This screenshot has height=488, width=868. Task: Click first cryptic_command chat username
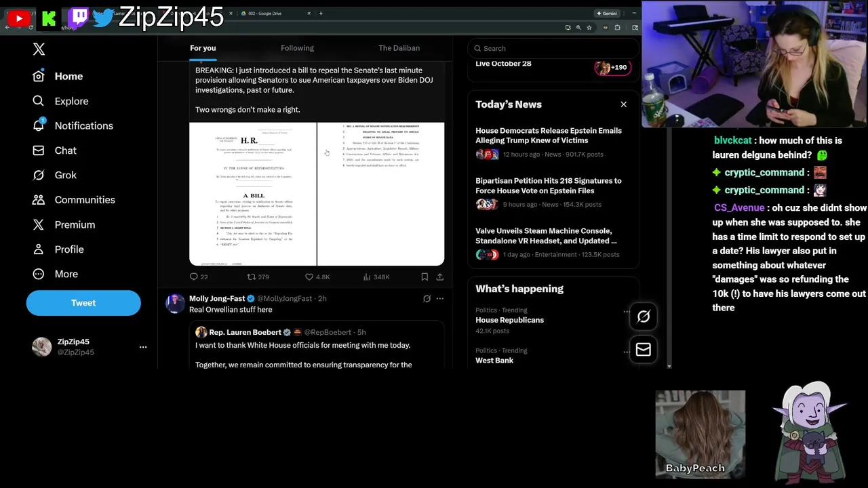pyautogui.click(x=764, y=173)
